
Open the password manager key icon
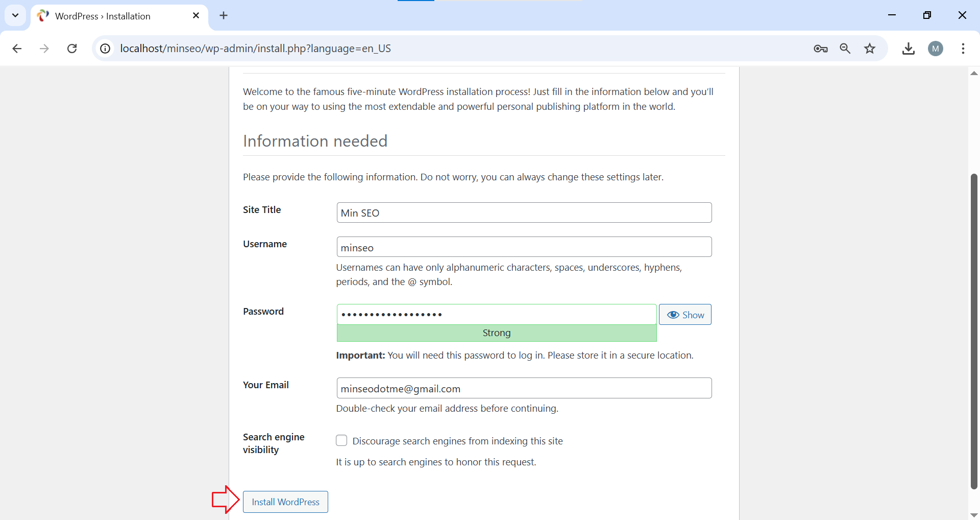tap(820, 49)
